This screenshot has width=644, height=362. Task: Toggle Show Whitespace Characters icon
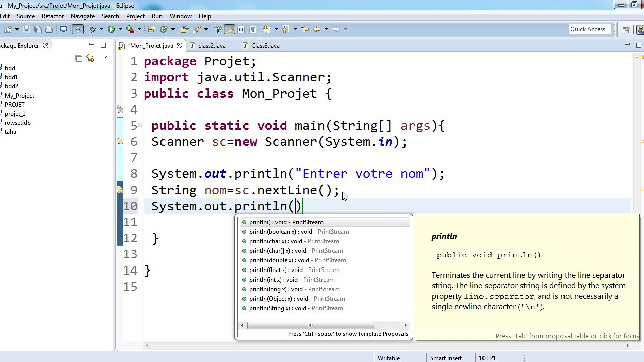coord(253,29)
